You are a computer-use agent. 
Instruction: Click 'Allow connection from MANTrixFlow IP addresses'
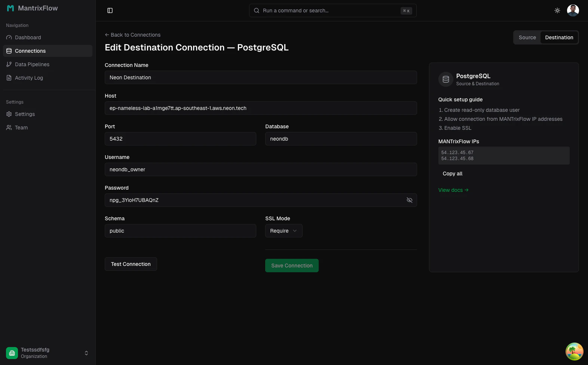point(503,119)
